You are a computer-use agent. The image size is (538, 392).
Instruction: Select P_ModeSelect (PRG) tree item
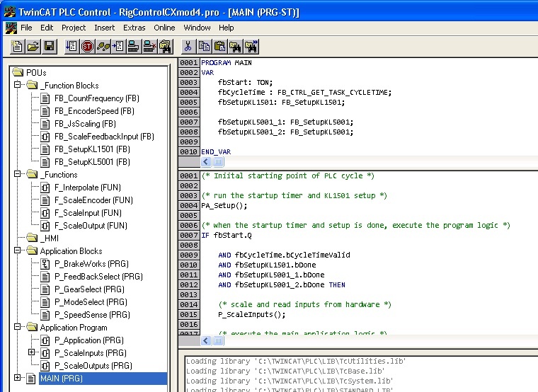point(91,302)
